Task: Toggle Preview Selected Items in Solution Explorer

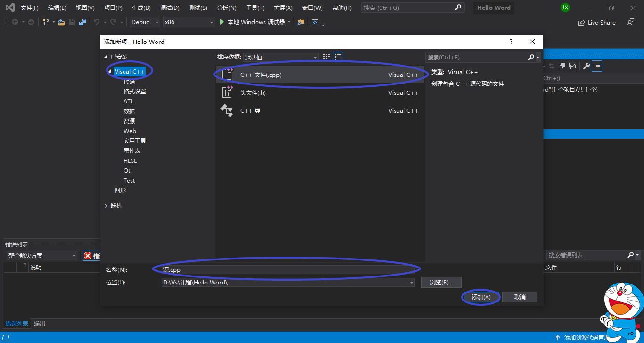Action: point(597,67)
